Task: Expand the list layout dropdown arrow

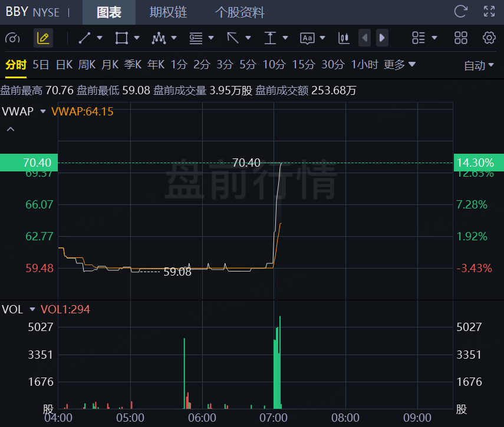Action: pyautogui.click(x=434, y=38)
